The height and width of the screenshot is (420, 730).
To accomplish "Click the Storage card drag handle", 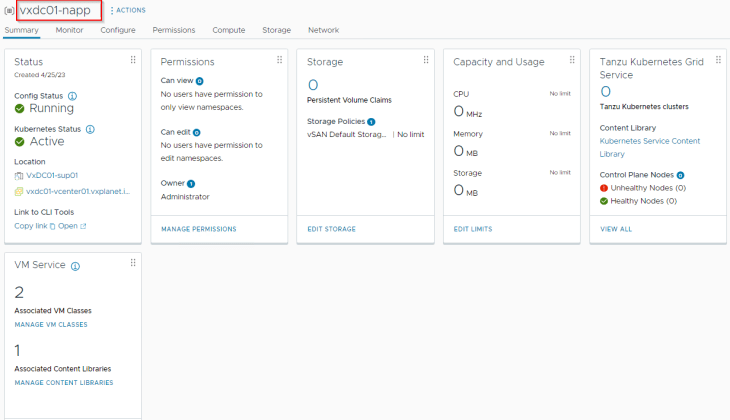I will (x=426, y=60).
